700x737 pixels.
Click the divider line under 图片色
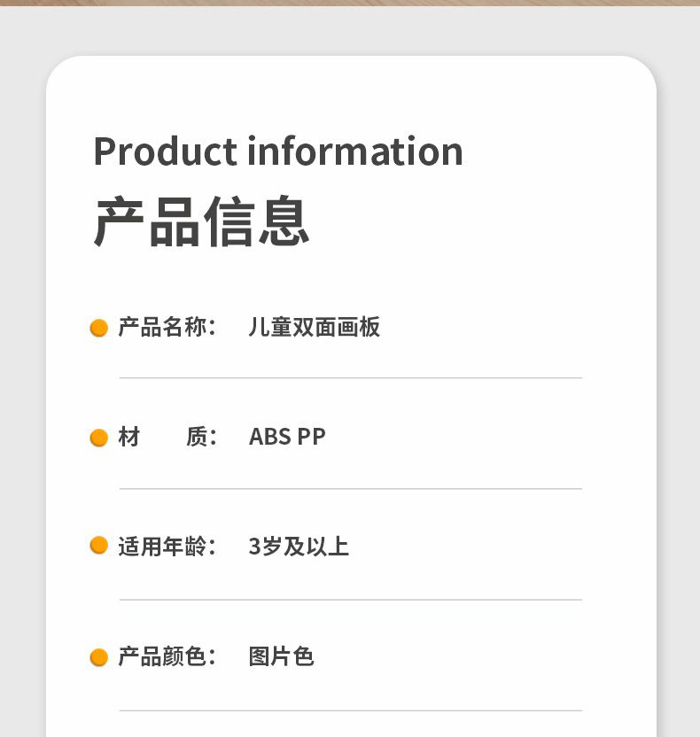(351, 710)
